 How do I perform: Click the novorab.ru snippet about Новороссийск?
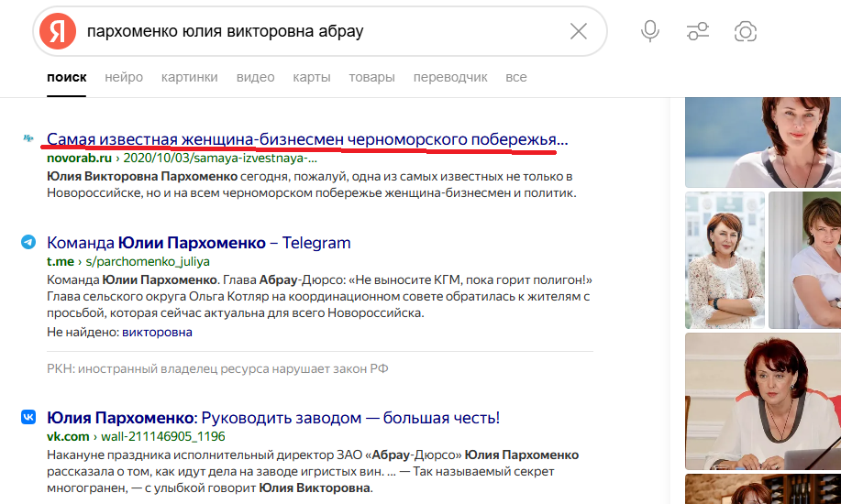(312, 184)
